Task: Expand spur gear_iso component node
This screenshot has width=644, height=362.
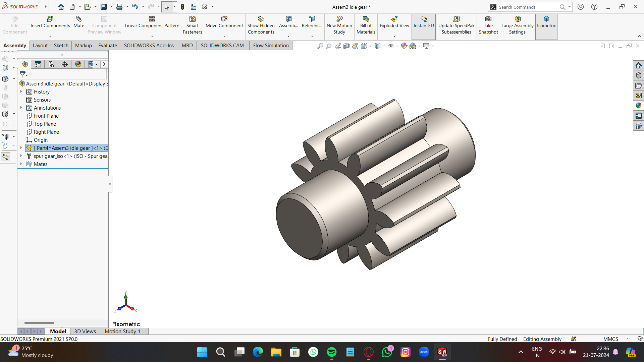Action: click(x=21, y=156)
